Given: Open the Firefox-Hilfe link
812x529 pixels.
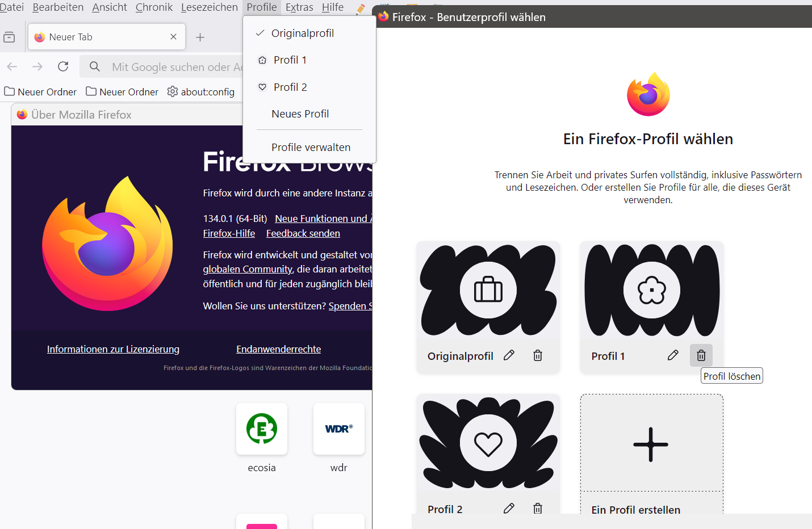Looking at the screenshot, I should pyautogui.click(x=229, y=233).
